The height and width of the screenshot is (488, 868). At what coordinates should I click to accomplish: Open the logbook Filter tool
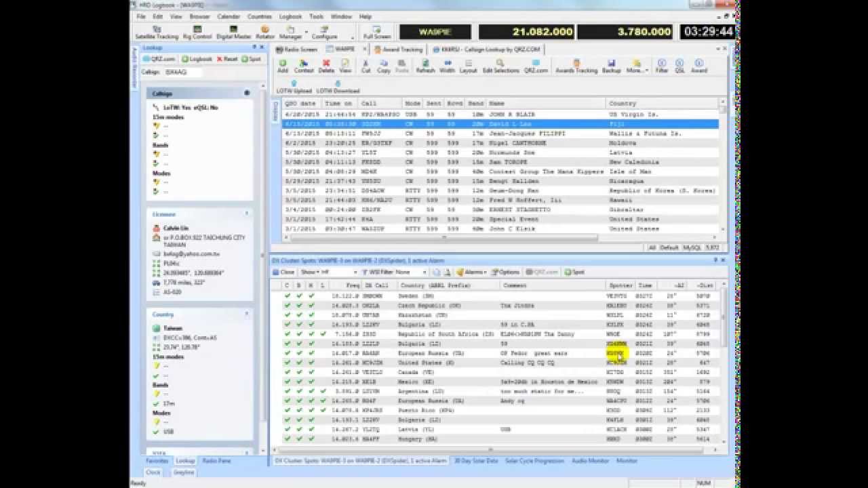click(x=662, y=66)
